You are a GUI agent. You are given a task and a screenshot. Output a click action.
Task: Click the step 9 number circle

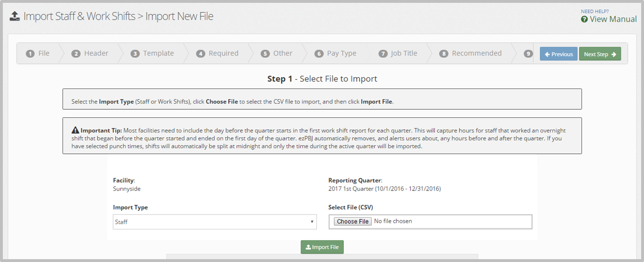pyautogui.click(x=528, y=54)
